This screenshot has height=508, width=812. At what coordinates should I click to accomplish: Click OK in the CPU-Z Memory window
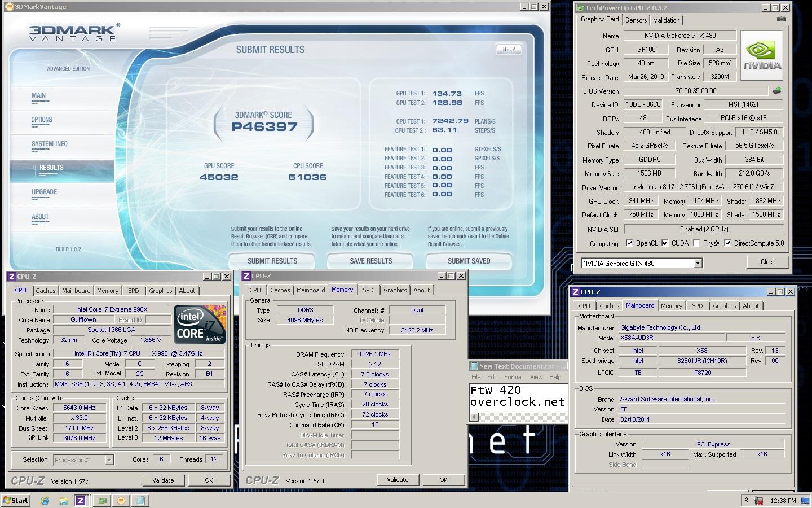click(x=443, y=480)
